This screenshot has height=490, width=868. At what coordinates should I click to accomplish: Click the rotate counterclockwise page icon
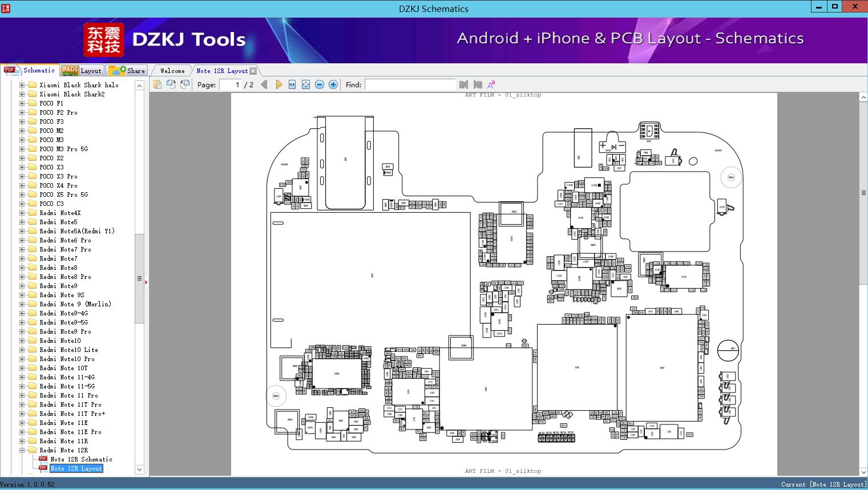(171, 84)
